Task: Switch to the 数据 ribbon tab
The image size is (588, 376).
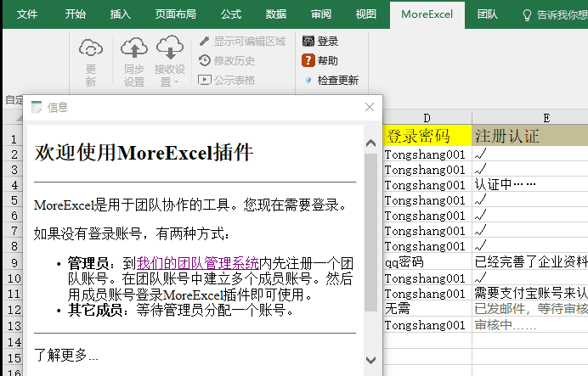Action: 276,14
